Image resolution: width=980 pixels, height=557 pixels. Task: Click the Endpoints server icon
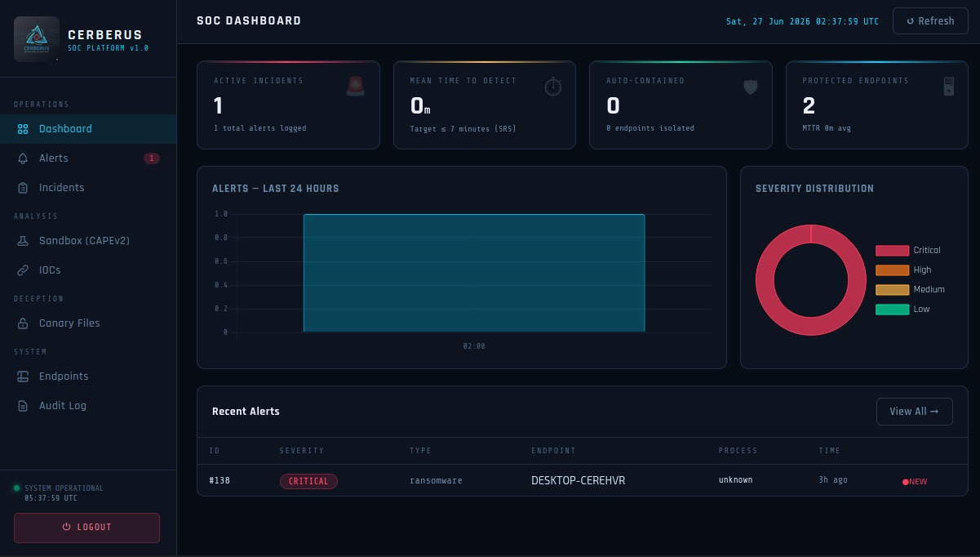pos(23,377)
